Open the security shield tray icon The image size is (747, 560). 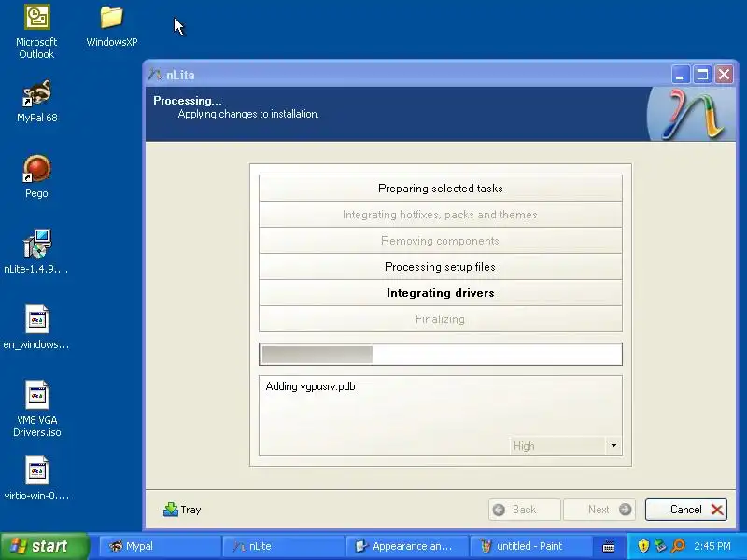[643, 546]
